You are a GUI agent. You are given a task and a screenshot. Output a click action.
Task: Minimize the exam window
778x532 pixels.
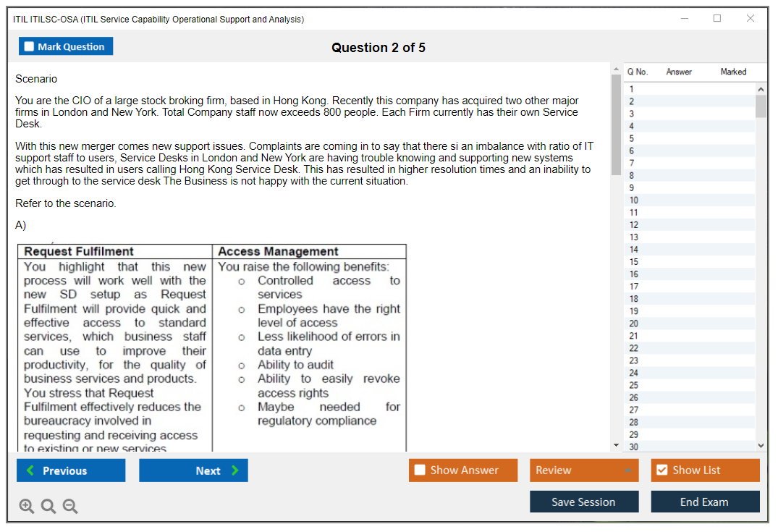[685, 19]
